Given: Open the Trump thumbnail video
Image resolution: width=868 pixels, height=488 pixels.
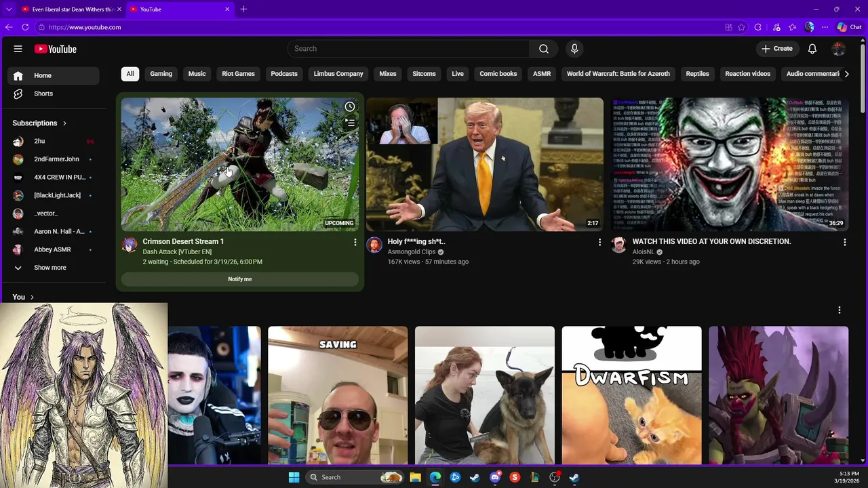Looking at the screenshot, I should tap(485, 165).
